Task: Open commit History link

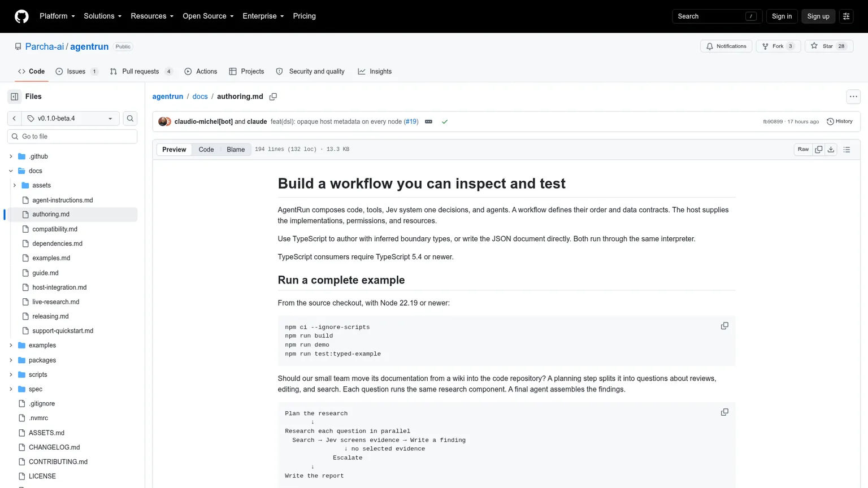Action: click(x=840, y=121)
